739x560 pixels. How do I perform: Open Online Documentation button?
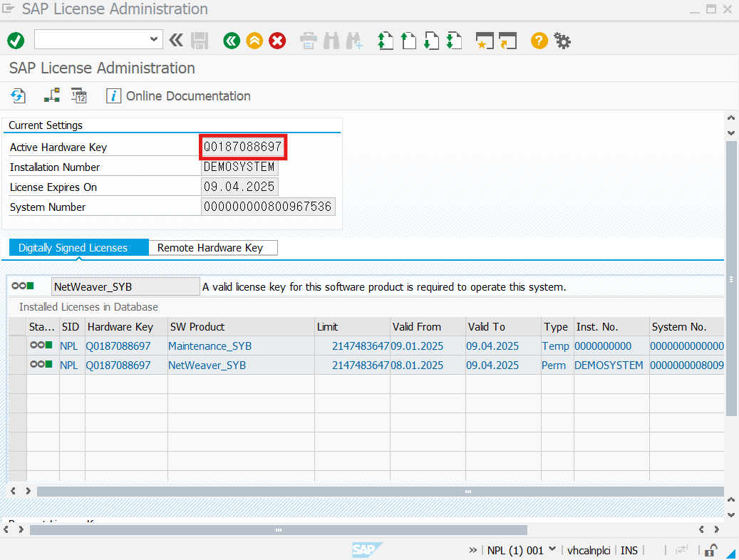[178, 95]
